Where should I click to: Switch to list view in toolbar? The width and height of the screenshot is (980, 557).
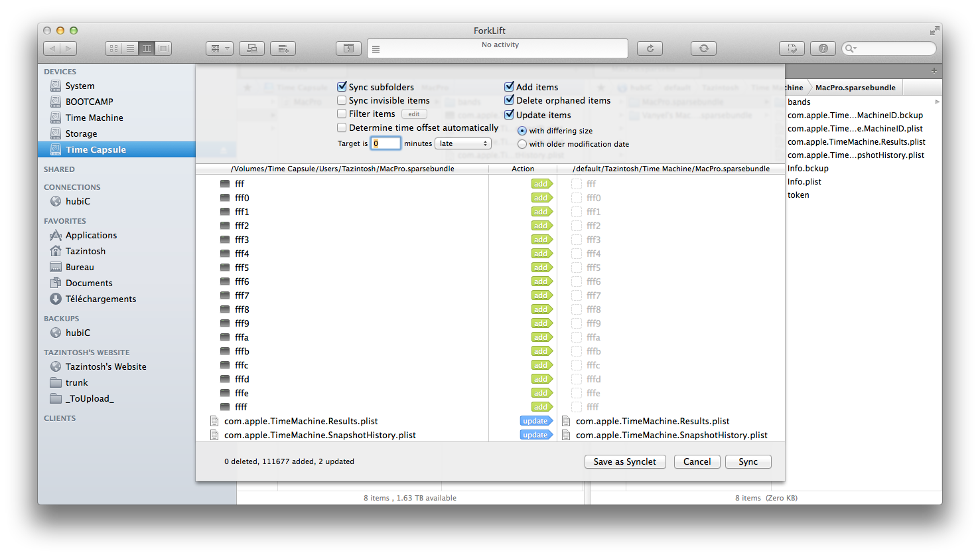click(x=130, y=48)
